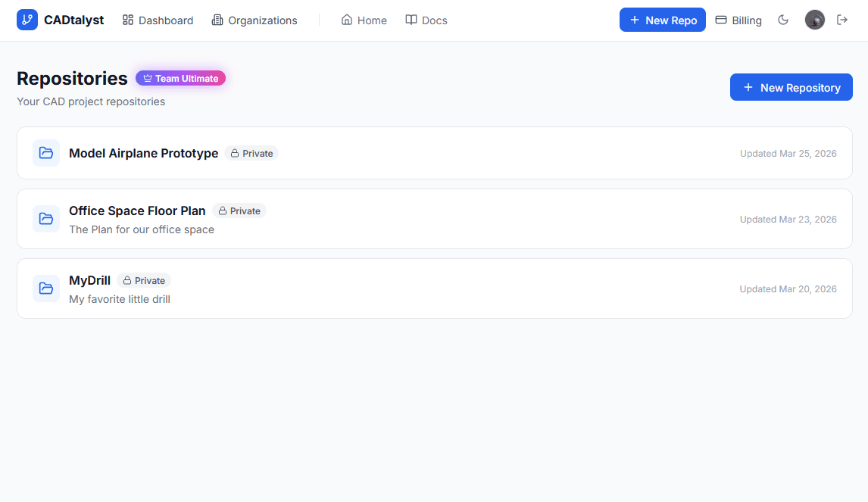Click the Office Space Floor Plan folder icon
Screen dimensions: 868x502
[45, 218]
